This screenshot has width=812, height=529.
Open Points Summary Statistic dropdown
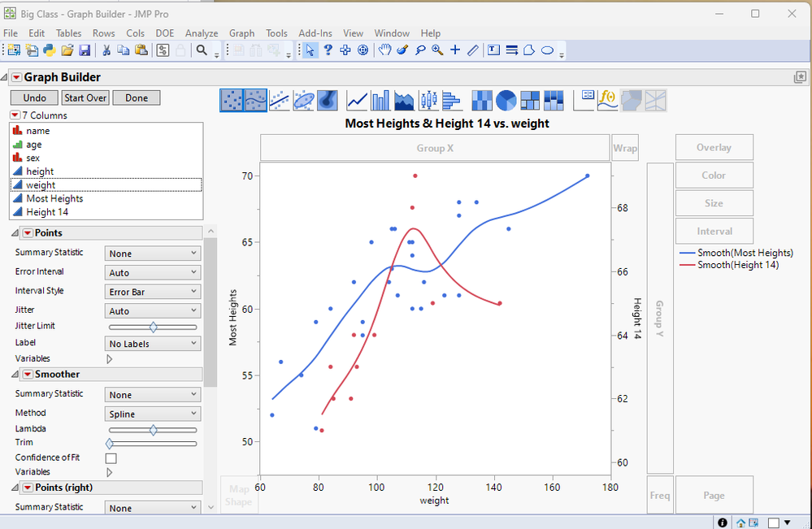tap(153, 253)
